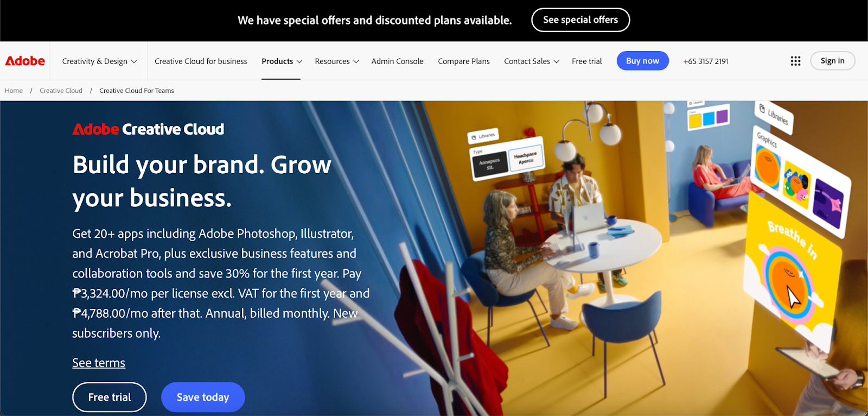This screenshot has height=416, width=868.
Task: Click the Free trial nav link
Action: point(587,61)
